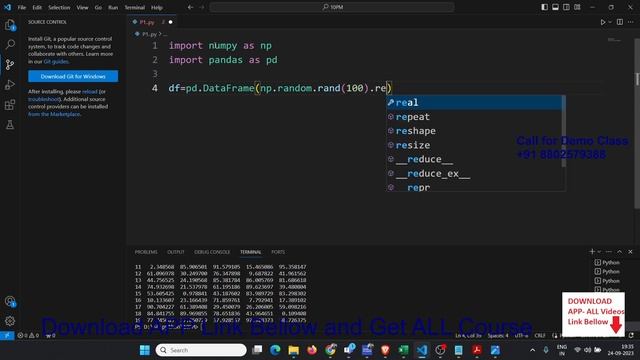Open the Search view in activity bar
Image resolution: width=640 pixels, height=360 pixels.
(10, 44)
